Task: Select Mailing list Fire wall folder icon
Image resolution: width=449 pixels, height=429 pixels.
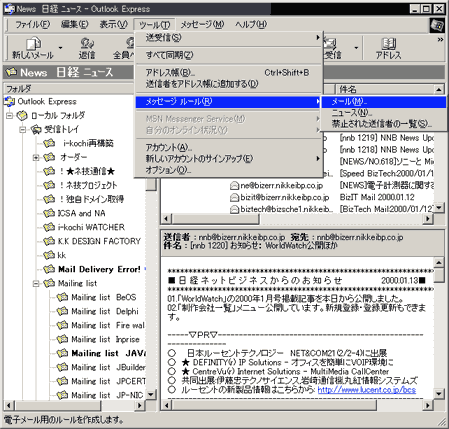Action: click(x=62, y=325)
